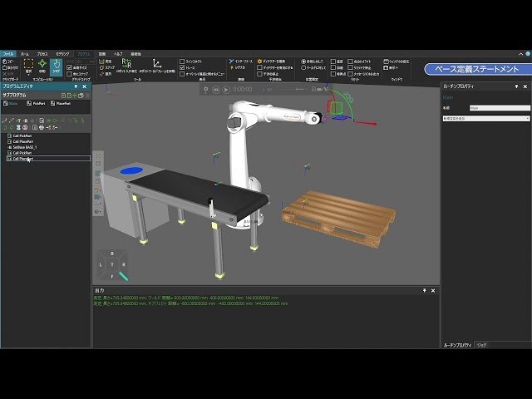Activate the Move manipulation tool

tap(42, 66)
